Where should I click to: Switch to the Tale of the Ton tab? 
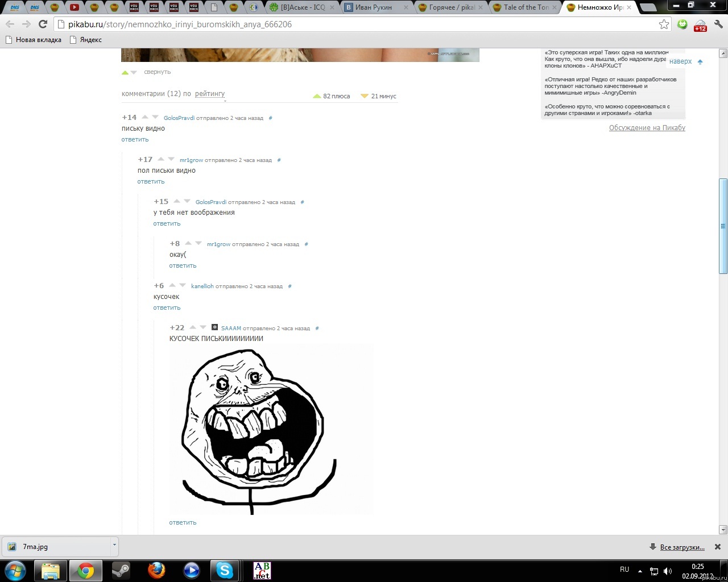[x=526, y=7]
